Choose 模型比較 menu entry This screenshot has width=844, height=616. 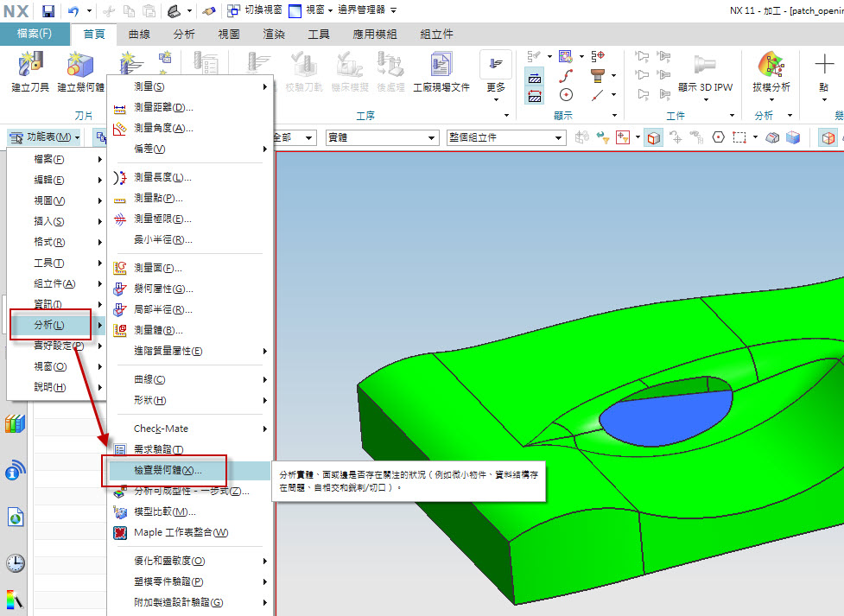[165, 511]
